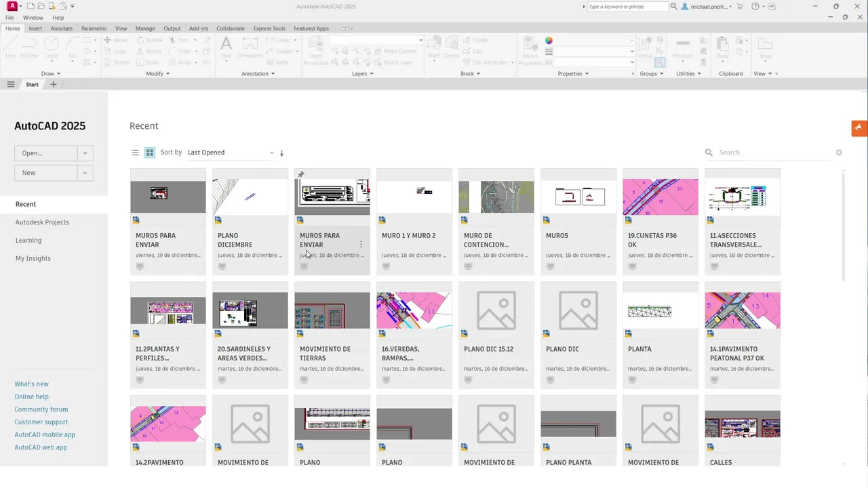Viewport: 868px width, 488px height.
Task: Open the Window menu
Action: 33,18
